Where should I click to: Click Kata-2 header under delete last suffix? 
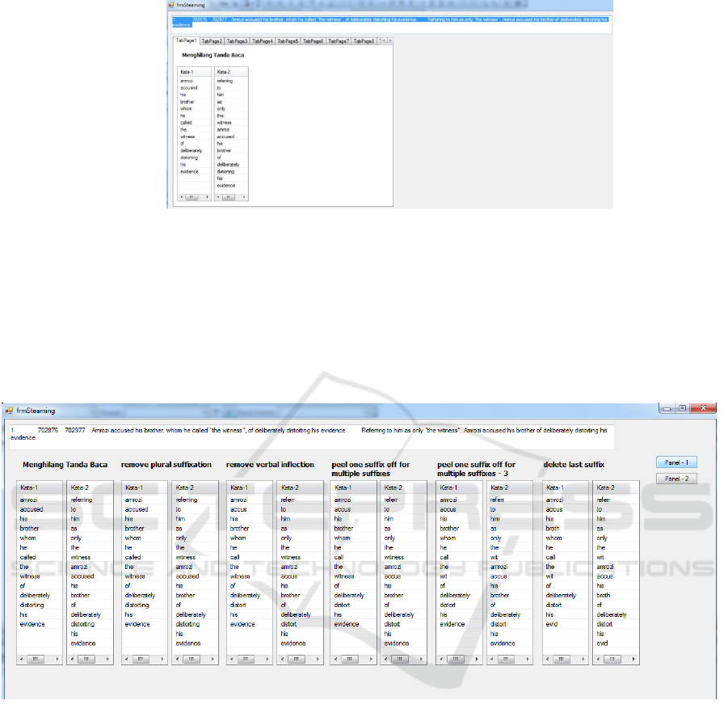tap(606, 487)
